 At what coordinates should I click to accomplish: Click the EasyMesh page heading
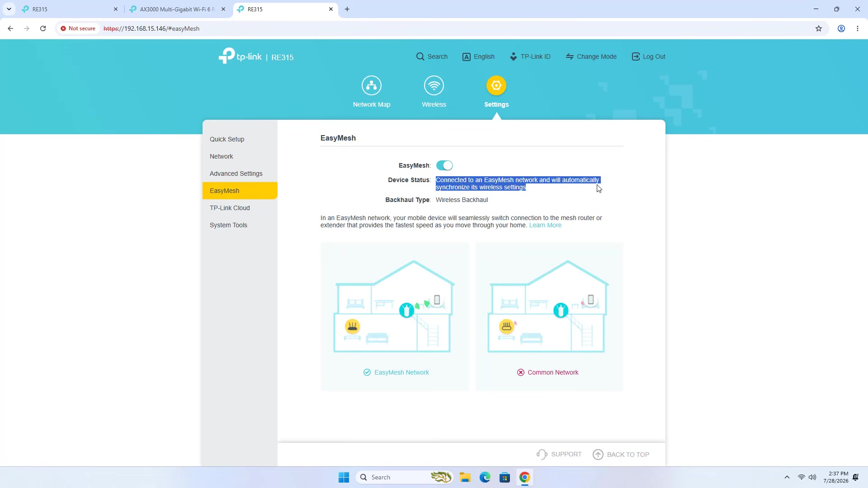pos(338,138)
